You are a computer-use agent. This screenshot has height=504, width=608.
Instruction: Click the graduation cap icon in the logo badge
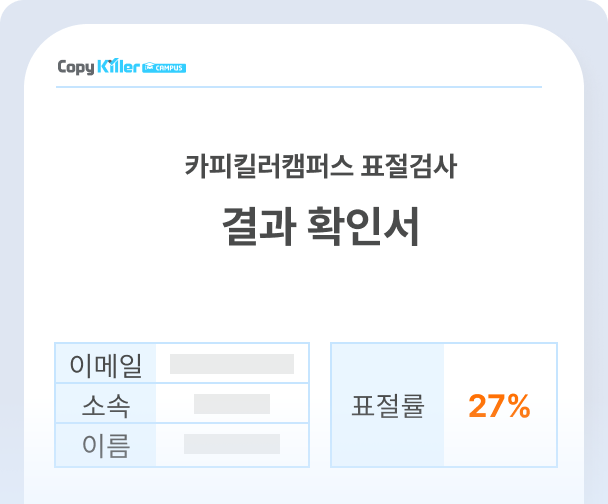(150, 68)
